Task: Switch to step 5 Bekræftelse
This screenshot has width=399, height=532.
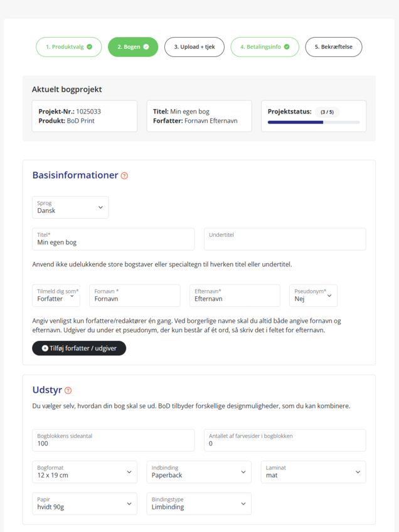Action: click(333, 47)
